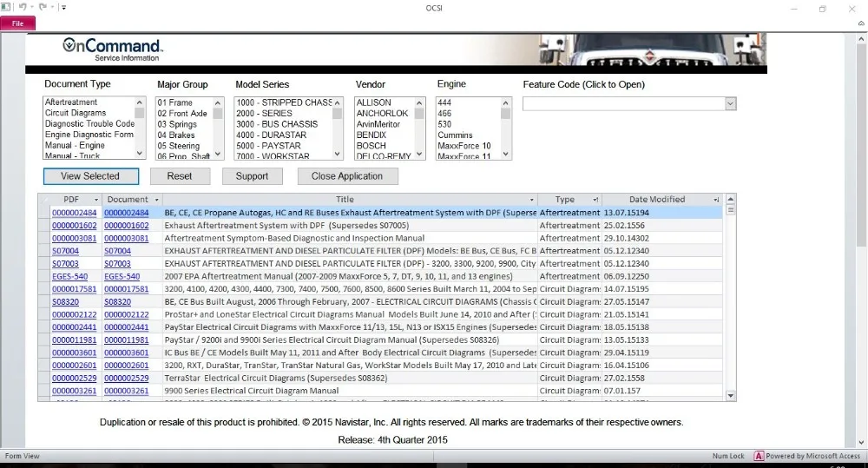868x468 pixels.
Task: Select 5000 - PAYSTAR model series
Action: pos(268,146)
